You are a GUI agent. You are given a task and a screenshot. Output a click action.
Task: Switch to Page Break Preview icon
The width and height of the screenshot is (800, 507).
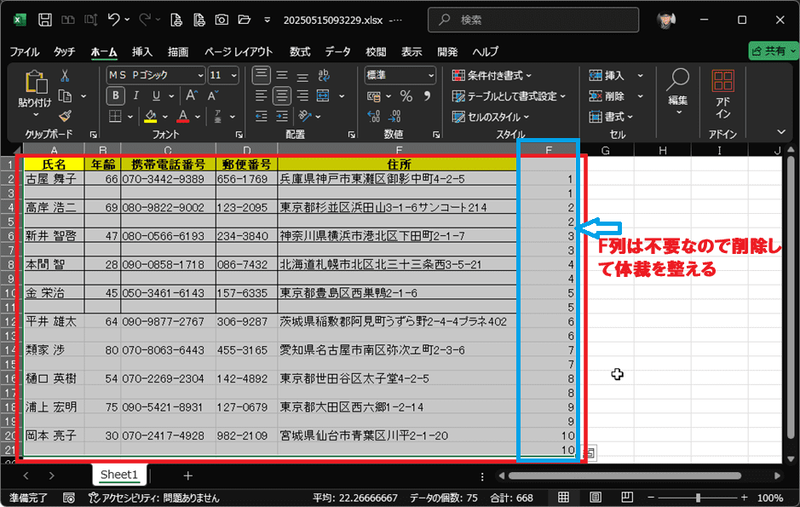pos(627,497)
